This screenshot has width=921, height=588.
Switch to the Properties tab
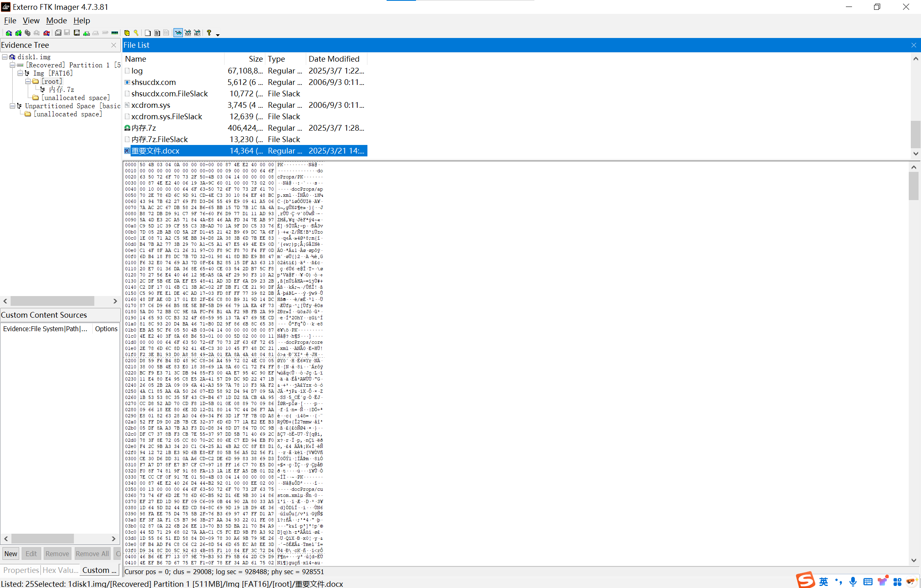click(x=21, y=570)
